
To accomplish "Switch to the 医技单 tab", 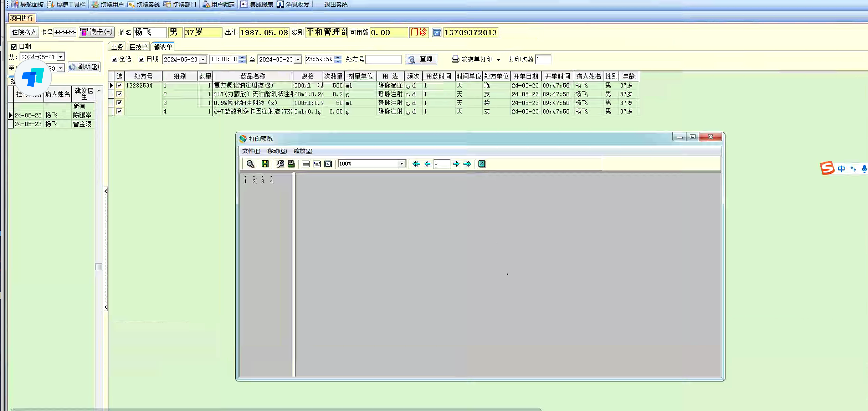I will (138, 47).
